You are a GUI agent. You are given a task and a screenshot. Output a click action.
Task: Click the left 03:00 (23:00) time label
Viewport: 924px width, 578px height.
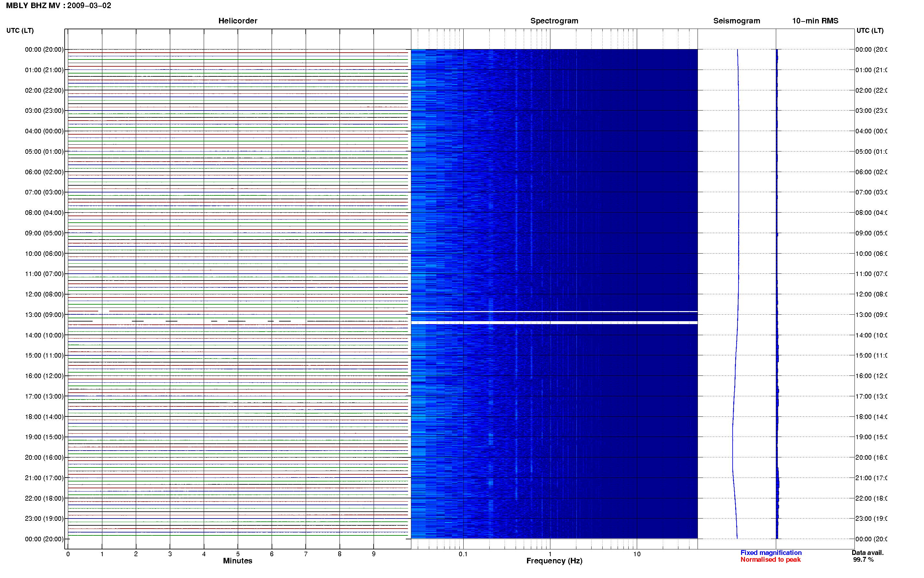tap(44, 111)
